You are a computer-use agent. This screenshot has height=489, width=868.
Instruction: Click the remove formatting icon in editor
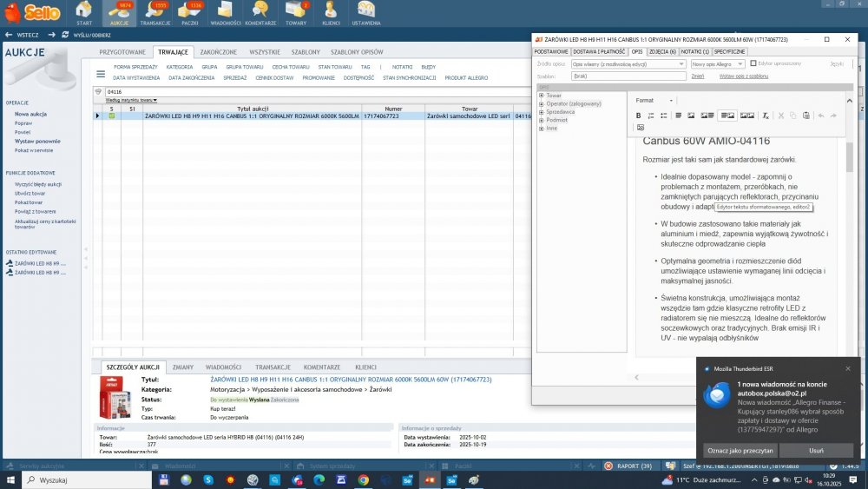click(x=766, y=116)
